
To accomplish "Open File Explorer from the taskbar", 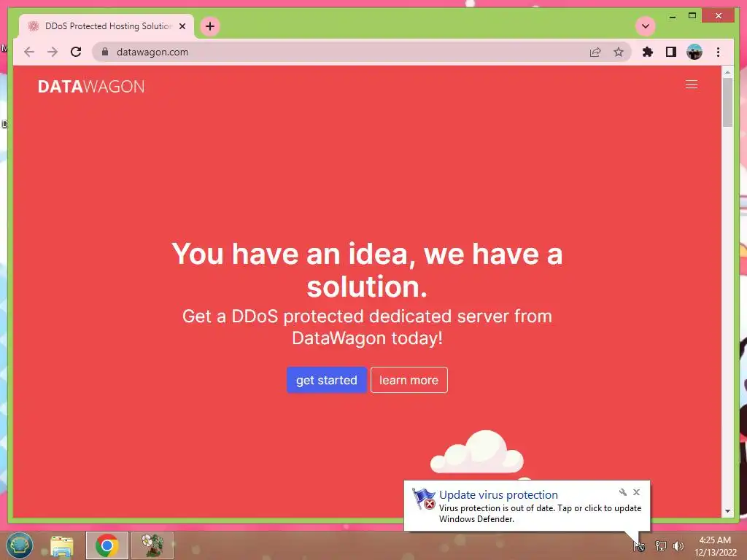I will tap(62, 545).
